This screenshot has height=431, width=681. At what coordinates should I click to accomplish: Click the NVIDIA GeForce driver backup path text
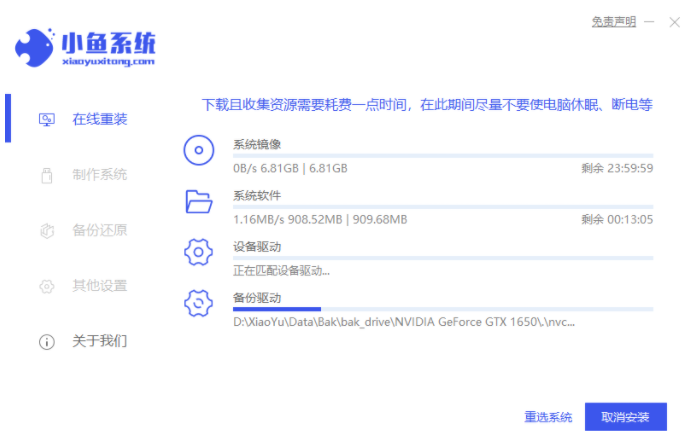(404, 323)
